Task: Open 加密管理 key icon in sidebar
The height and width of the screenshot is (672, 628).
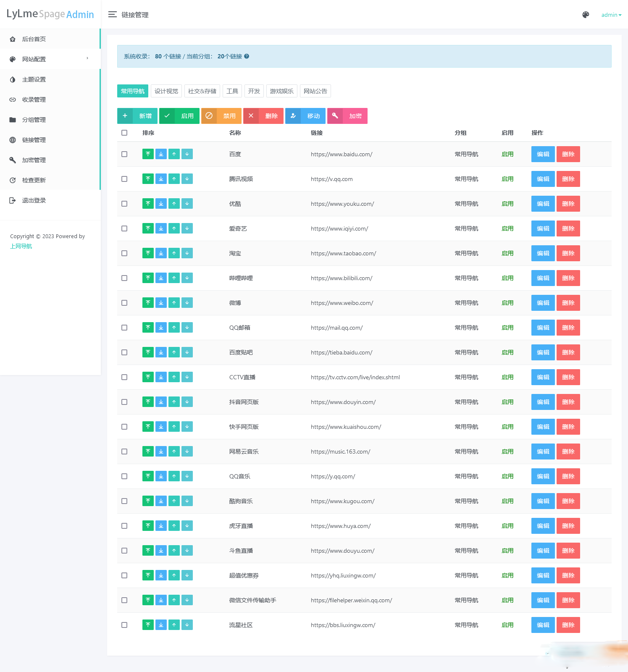Action: coord(13,160)
